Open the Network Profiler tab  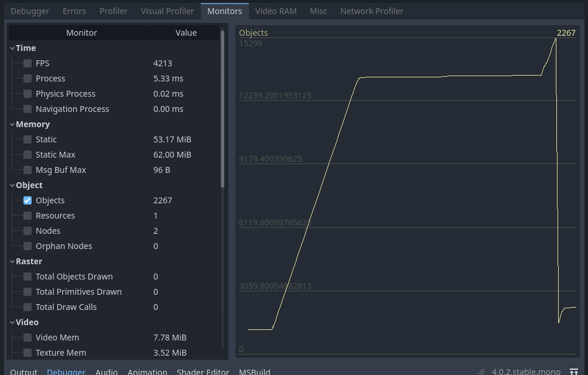coord(371,11)
